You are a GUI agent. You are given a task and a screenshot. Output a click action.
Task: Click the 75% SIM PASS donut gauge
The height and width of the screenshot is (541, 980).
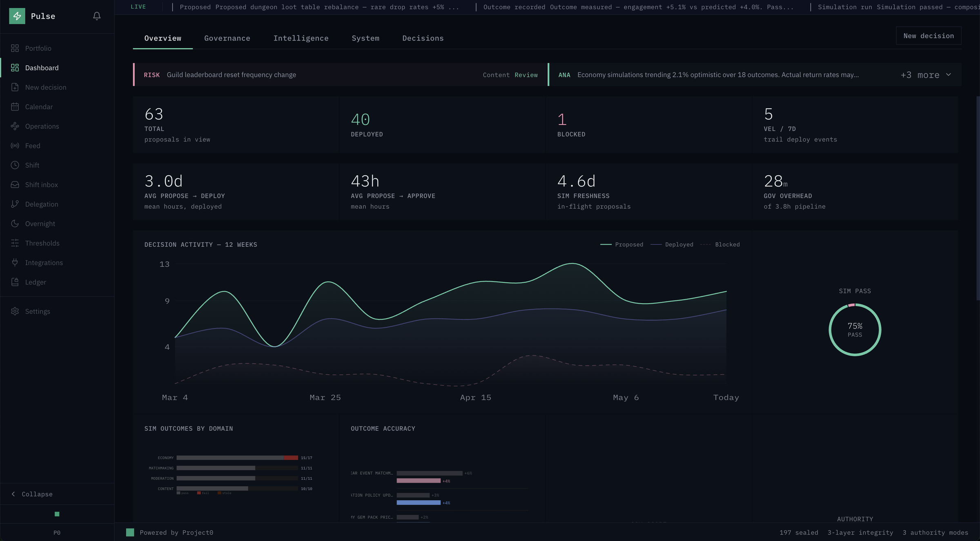(855, 330)
